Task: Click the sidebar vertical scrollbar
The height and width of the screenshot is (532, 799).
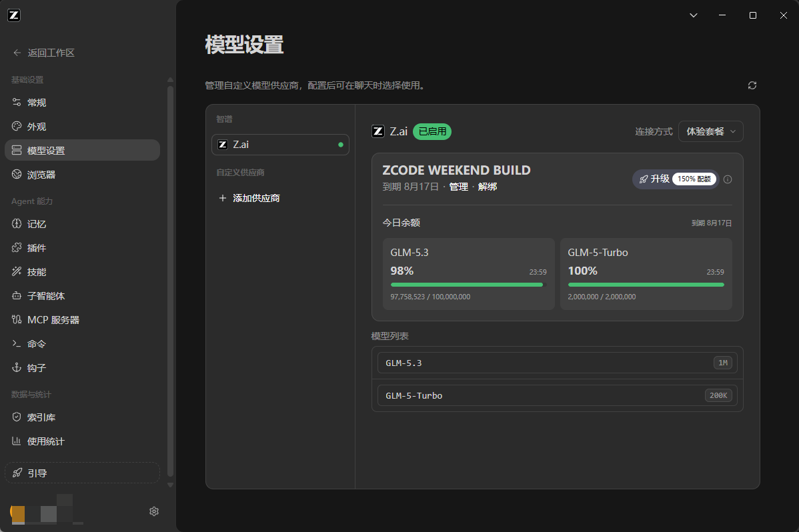Action: click(170, 280)
